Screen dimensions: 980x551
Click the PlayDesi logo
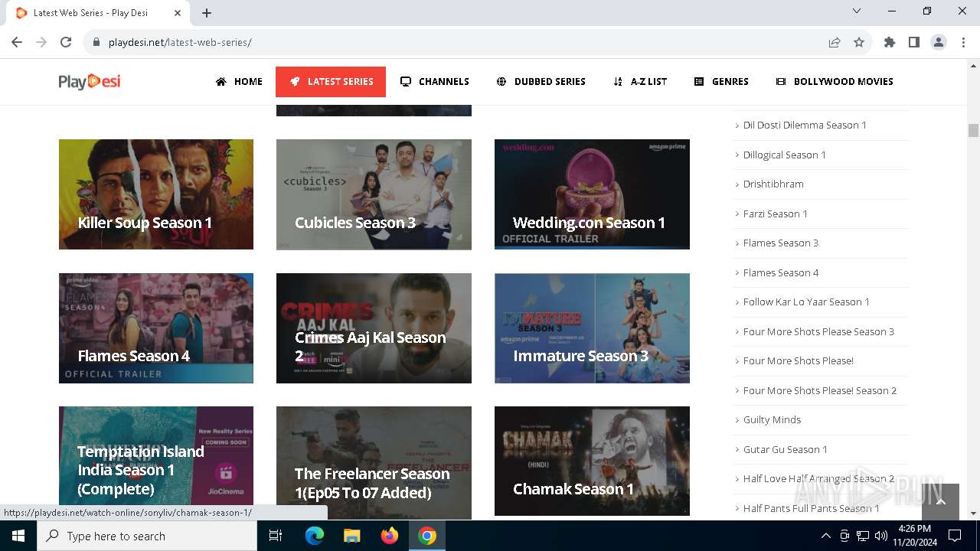[x=90, y=81]
